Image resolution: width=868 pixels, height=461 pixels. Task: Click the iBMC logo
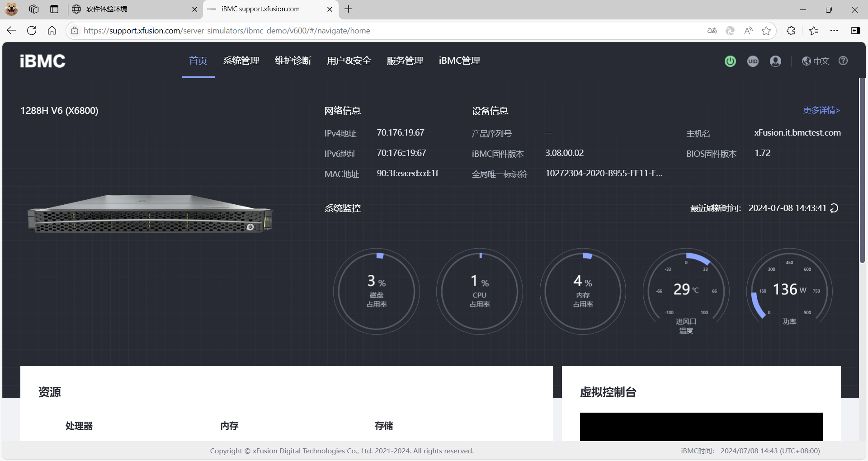pos(42,61)
